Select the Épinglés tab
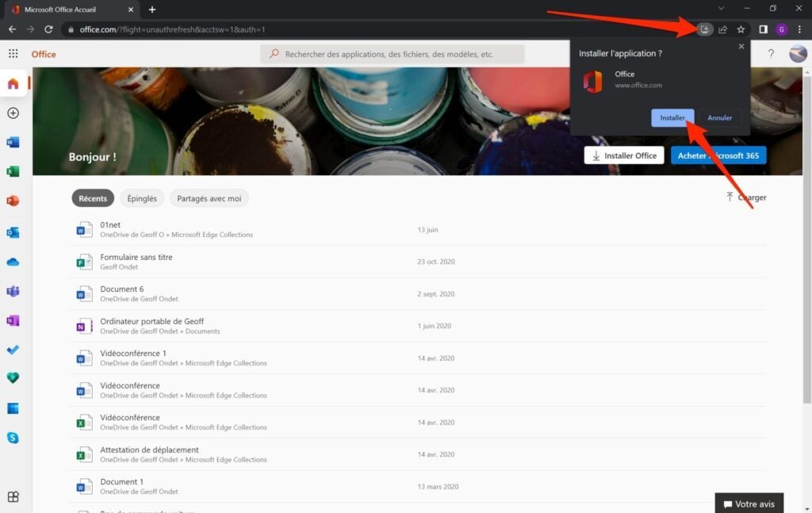Viewport: 812px width, 513px height. point(142,198)
